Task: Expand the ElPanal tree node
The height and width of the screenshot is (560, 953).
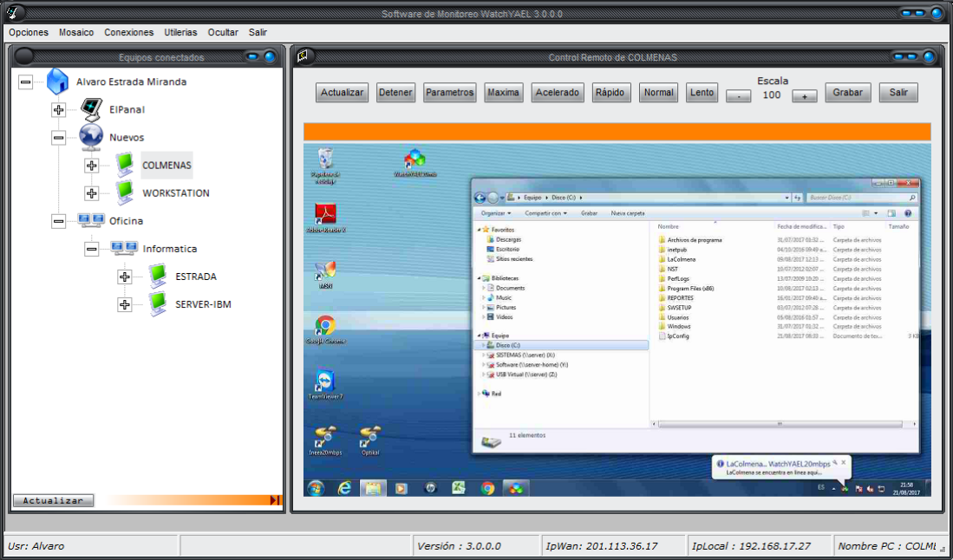Action: click(x=58, y=110)
